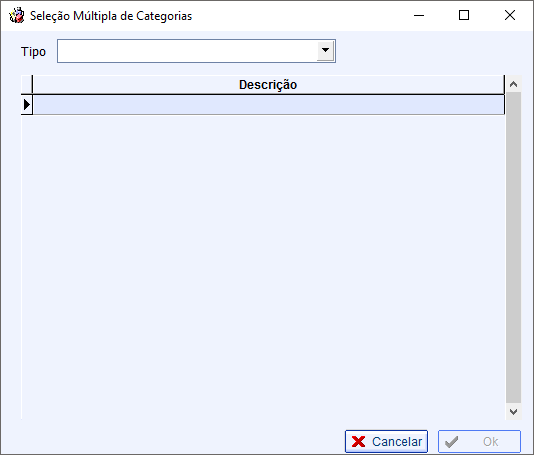Image resolution: width=534 pixels, height=455 pixels.
Task: Click the Seleção Múltipla de Categorias title
Action: (x=111, y=16)
